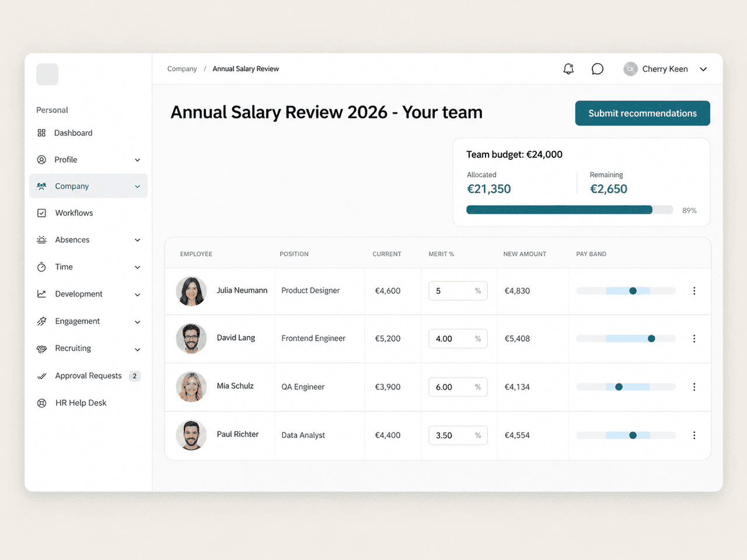Click the Company breadcrumb link
This screenshot has height=560, width=747.
182,69
